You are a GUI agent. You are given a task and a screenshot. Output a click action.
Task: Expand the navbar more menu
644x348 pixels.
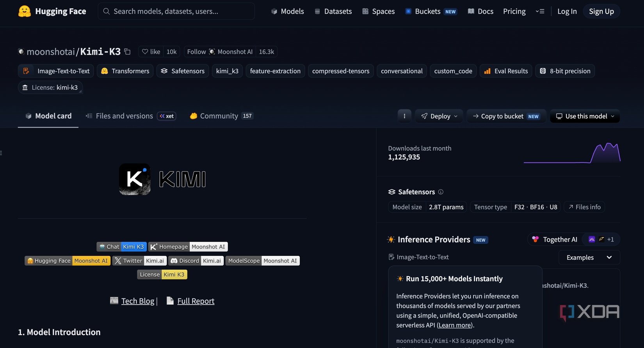coord(540,11)
